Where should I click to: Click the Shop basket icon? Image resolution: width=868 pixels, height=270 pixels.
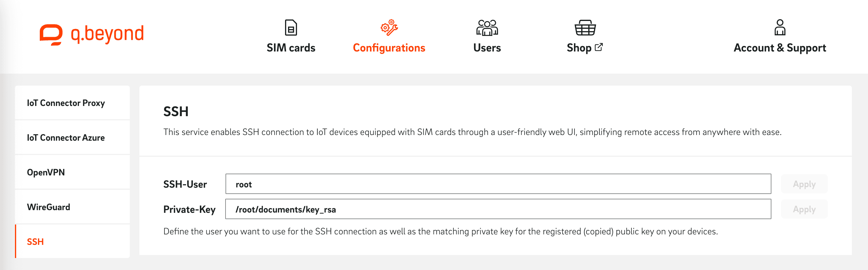[x=585, y=28]
